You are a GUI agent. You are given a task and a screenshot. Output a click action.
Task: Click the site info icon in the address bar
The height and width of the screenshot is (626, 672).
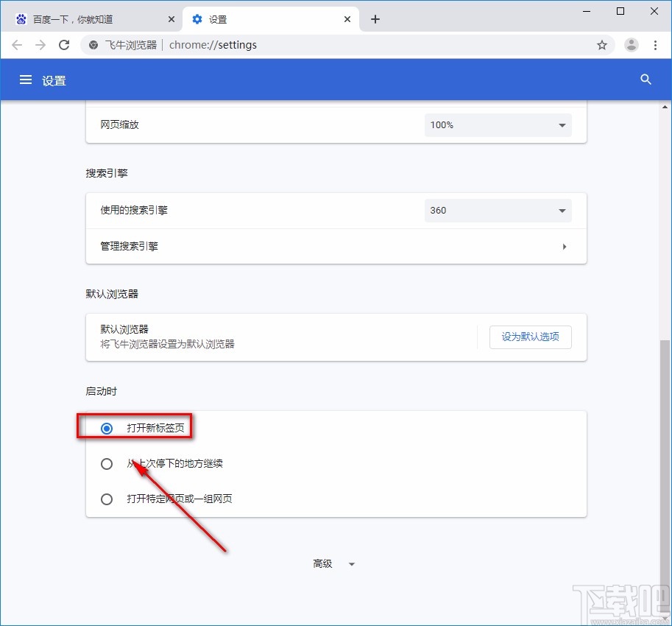pos(92,45)
